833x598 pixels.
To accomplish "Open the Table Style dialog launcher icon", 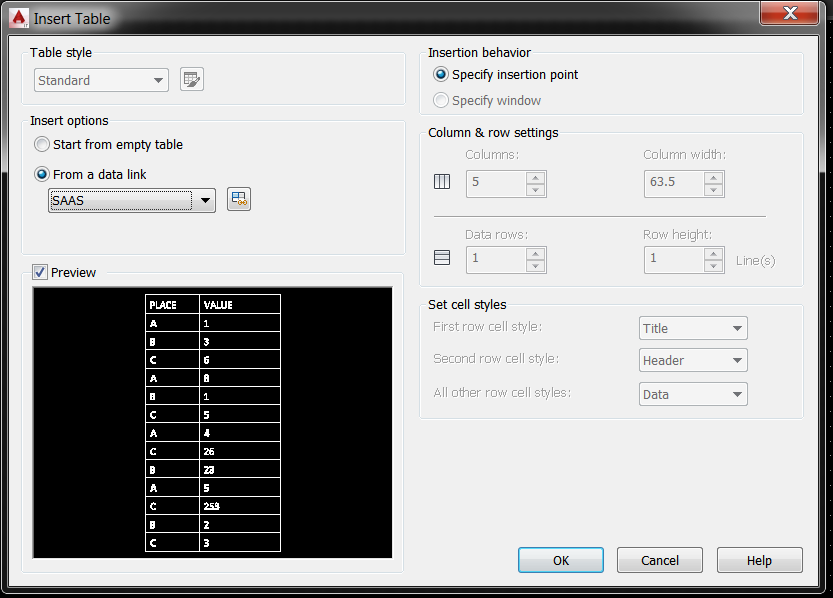I will coord(191,80).
